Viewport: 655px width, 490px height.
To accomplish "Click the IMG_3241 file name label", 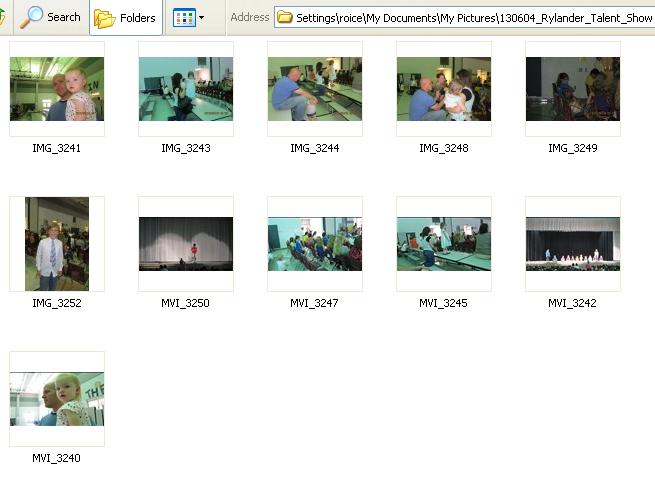I will click(x=56, y=148).
